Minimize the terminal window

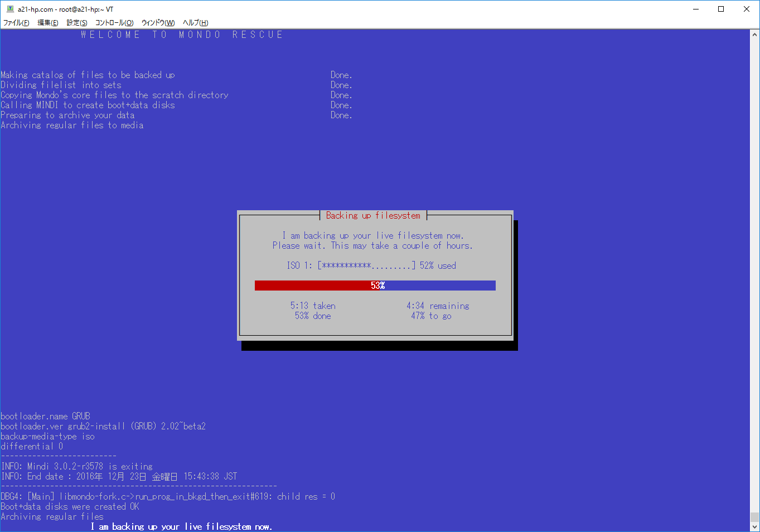(696, 9)
